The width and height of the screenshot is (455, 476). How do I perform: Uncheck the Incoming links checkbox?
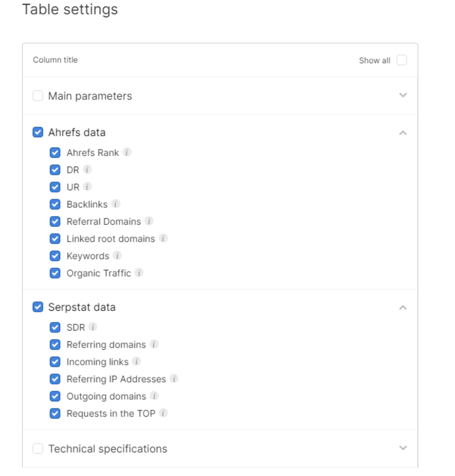[55, 362]
